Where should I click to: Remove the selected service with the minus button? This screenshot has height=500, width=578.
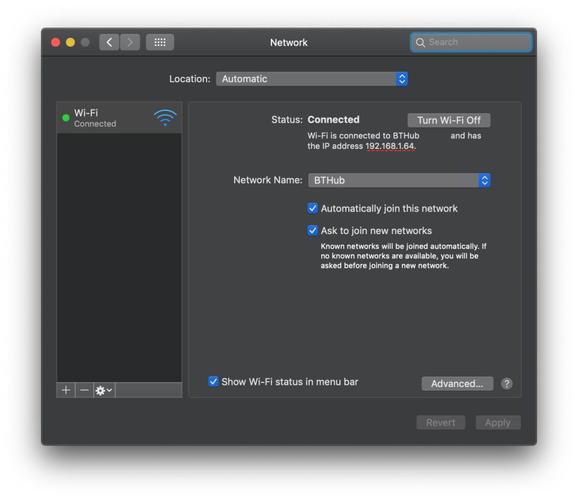[84, 390]
